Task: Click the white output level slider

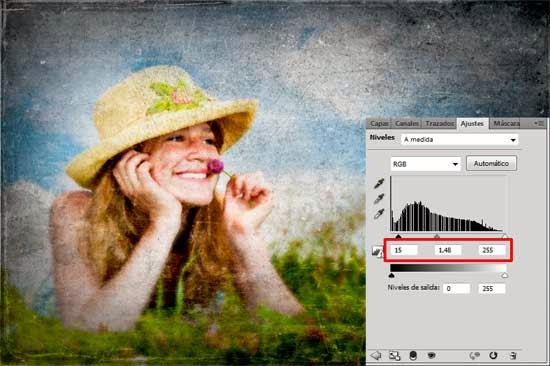Action: click(x=504, y=275)
